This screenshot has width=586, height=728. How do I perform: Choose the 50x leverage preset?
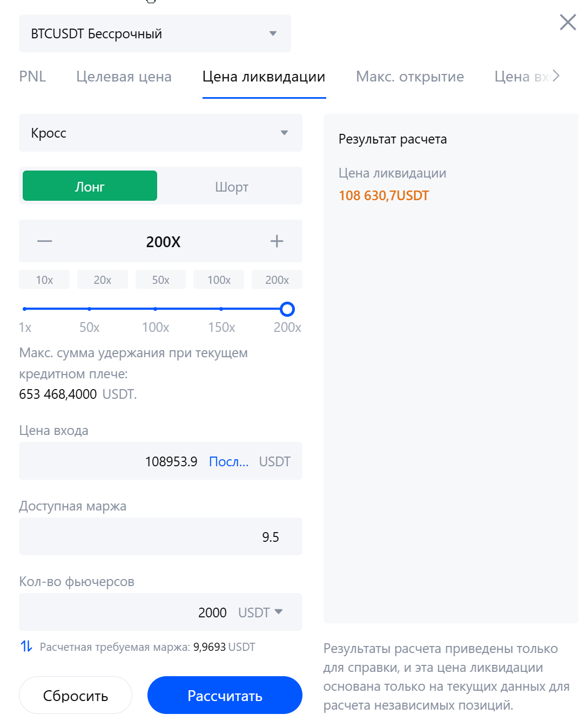tap(160, 280)
